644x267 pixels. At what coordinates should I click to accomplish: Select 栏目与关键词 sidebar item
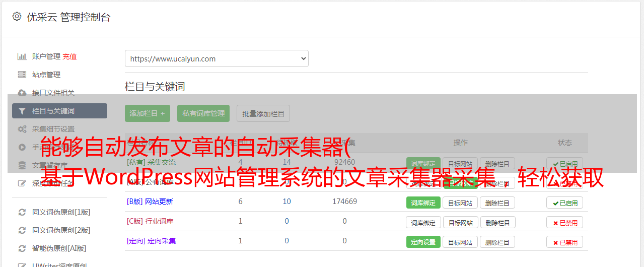(x=59, y=111)
